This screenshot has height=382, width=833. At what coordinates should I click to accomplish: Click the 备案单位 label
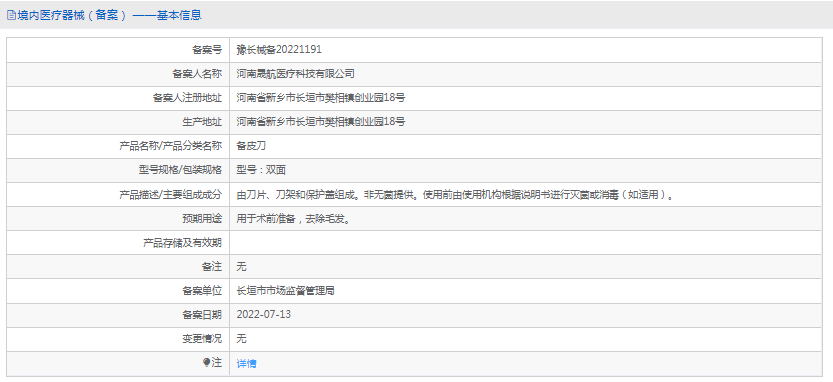tap(202, 291)
